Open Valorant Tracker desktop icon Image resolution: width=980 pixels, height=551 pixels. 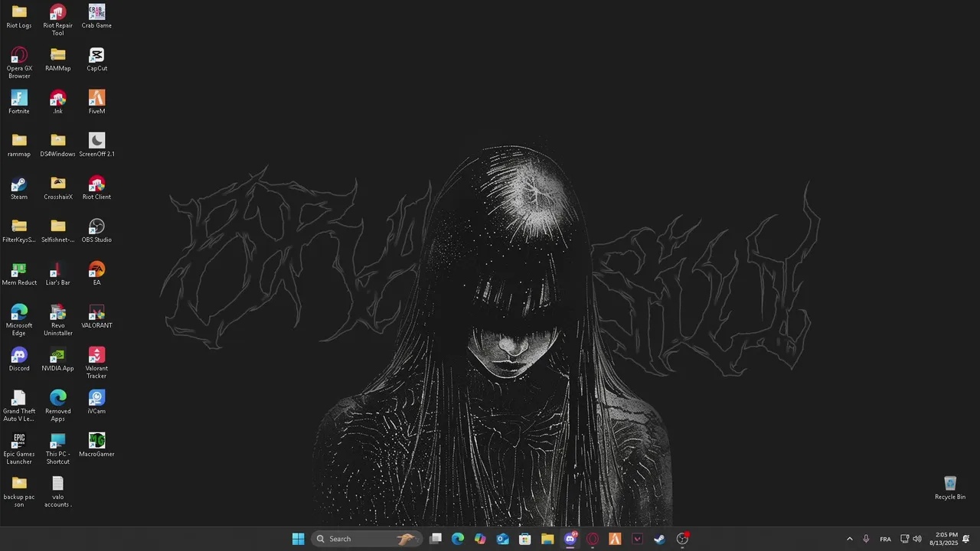96,363
